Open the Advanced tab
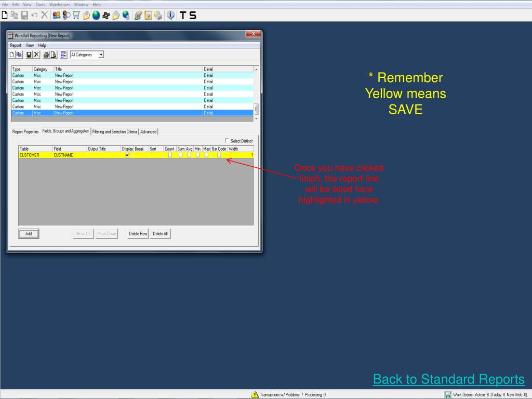This screenshot has width=532, height=399. tap(148, 131)
